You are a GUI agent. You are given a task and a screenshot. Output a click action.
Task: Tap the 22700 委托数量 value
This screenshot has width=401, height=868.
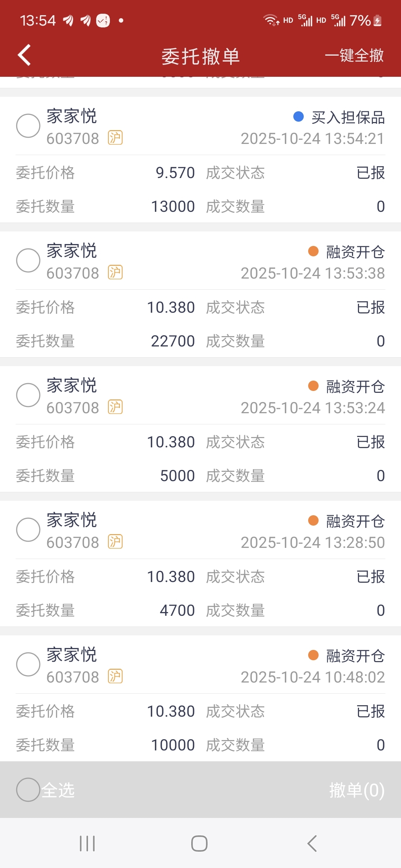tap(173, 341)
